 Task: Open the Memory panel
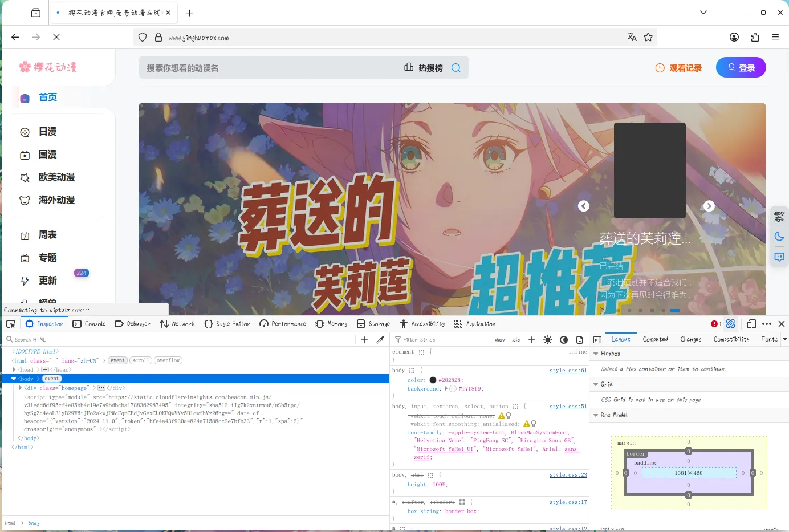(331, 324)
